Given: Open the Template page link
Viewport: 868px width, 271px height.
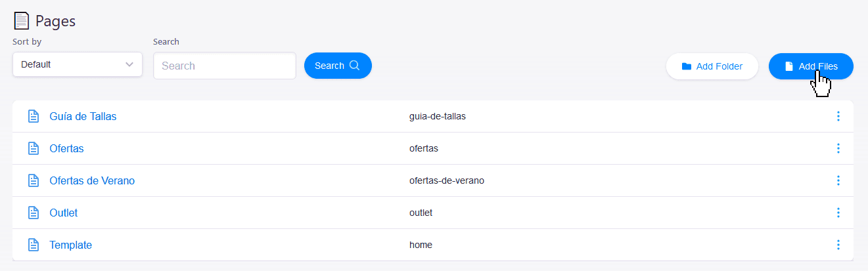Looking at the screenshot, I should tap(71, 245).
